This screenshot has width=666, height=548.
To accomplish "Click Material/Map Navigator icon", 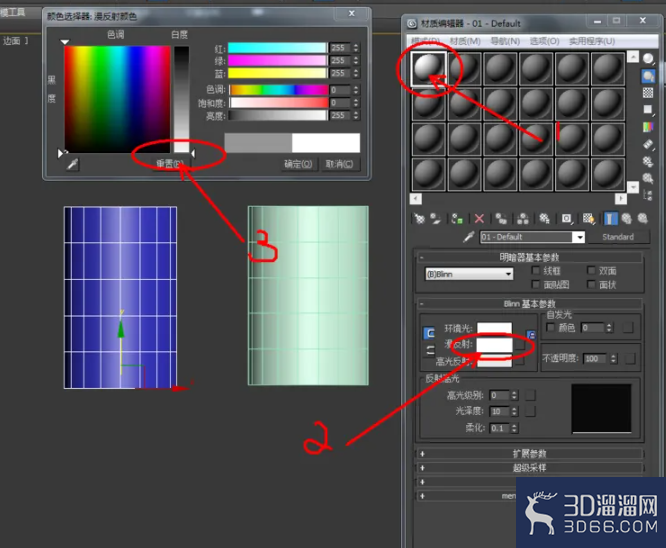I will [648, 195].
